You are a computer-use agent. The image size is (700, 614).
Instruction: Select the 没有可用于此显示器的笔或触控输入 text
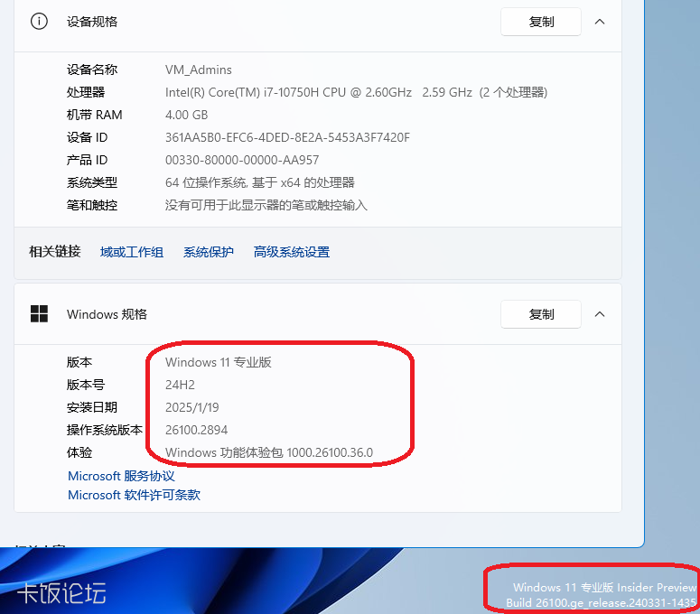tap(266, 205)
